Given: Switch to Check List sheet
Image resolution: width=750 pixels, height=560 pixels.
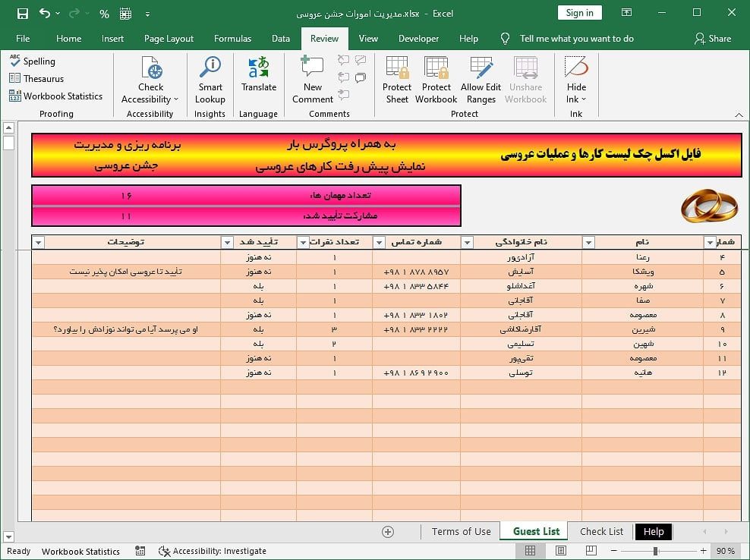Looking at the screenshot, I should coord(601,532).
